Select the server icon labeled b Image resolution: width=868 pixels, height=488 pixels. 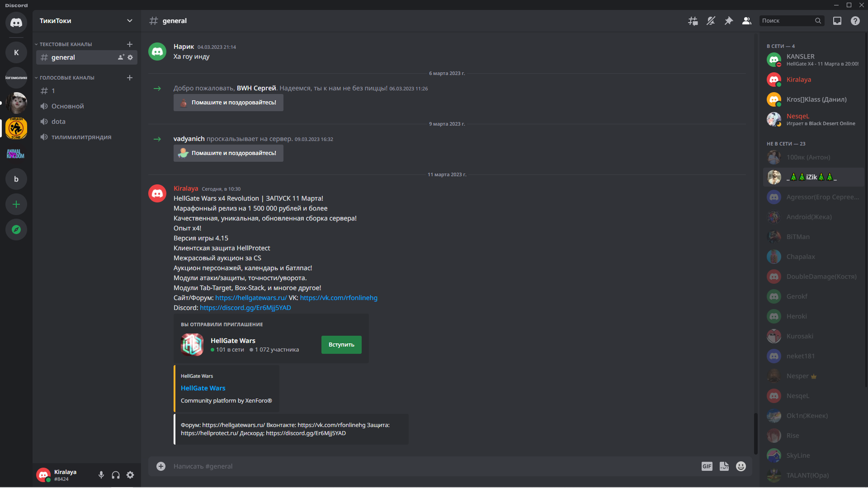click(16, 179)
